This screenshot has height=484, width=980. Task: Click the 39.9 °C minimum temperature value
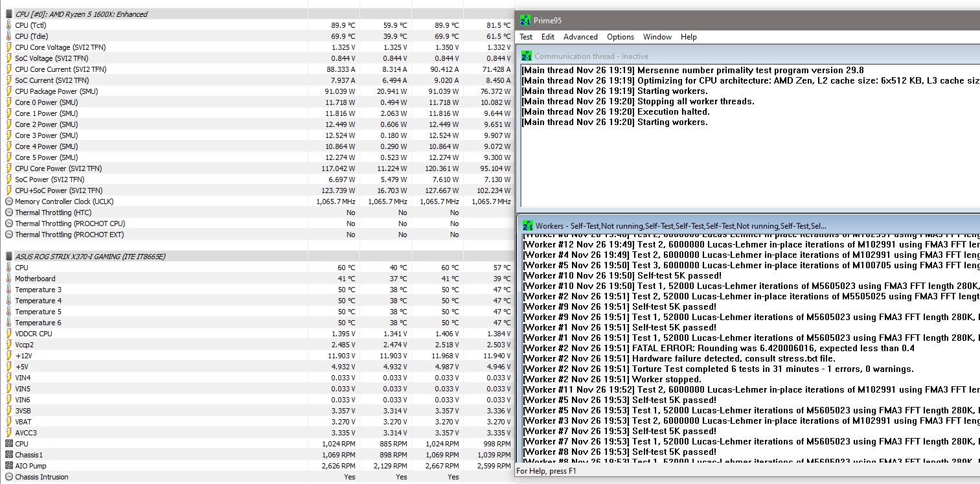coord(395,36)
